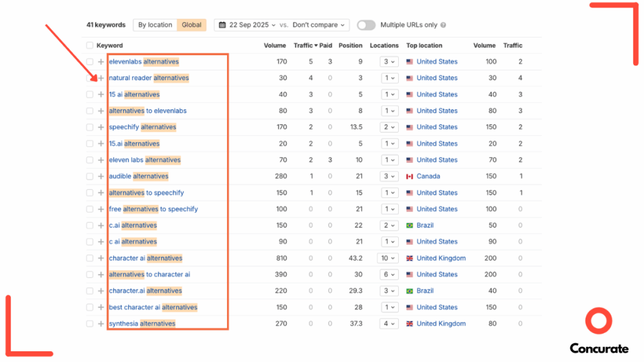Expand locations dropdown for audible alternatives
This screenshot has height=362, width=644.
click(389, 177)
